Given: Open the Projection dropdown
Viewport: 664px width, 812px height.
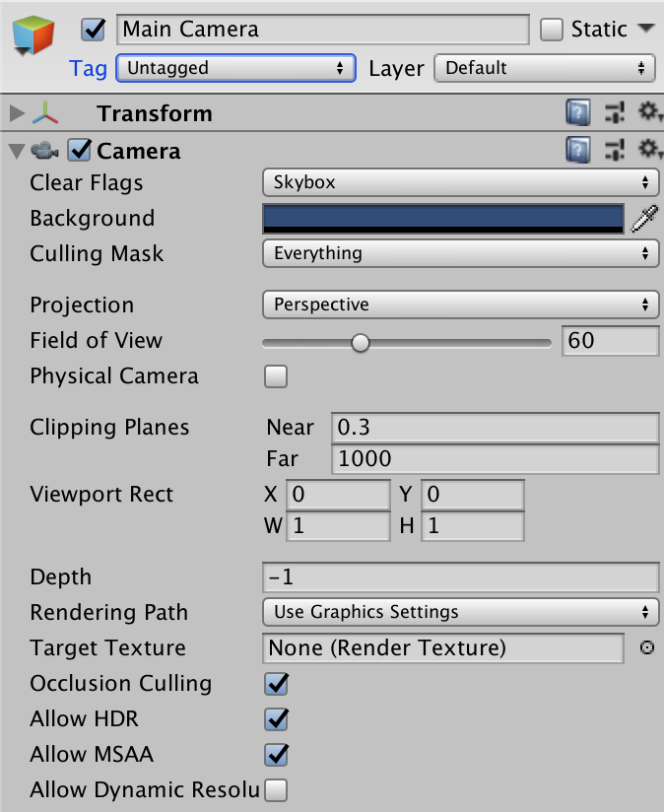Looking at the screenshot, I should tap(460, 304).
